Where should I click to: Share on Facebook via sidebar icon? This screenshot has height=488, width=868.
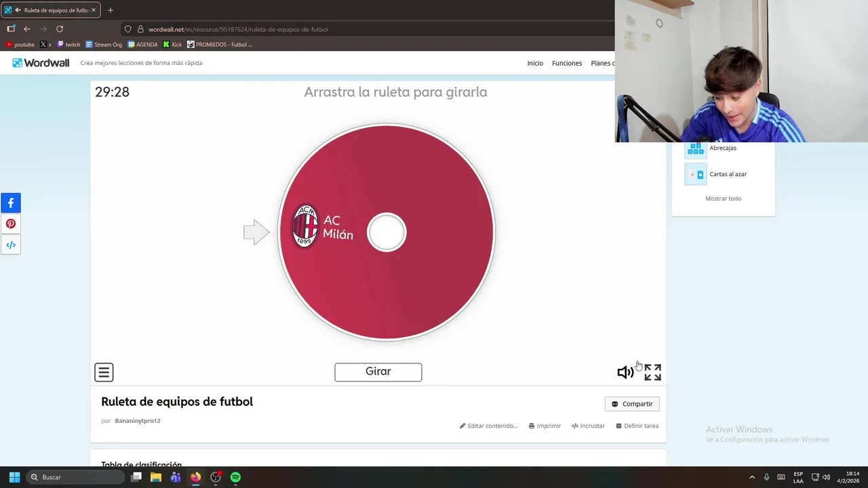click(x=11, y=203)
